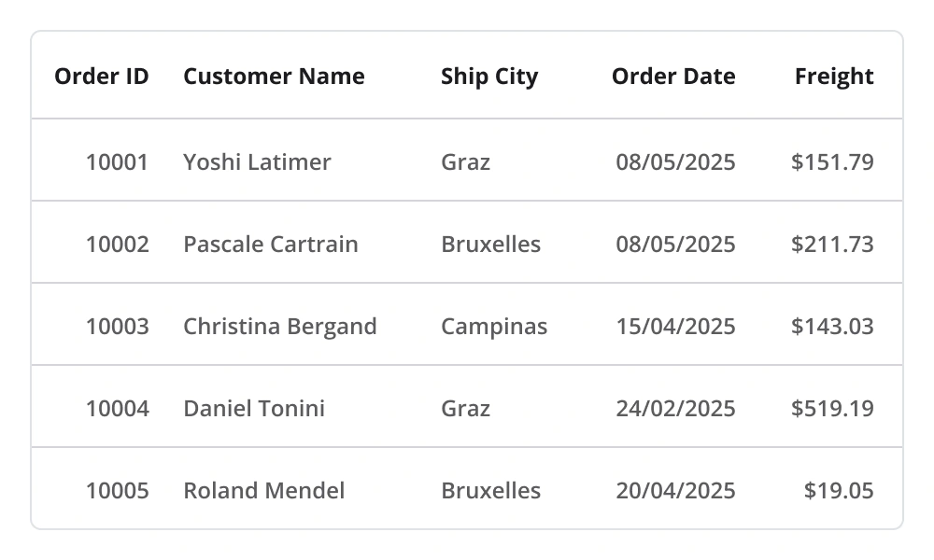Select the 15/04/2025 order date
The width and height of the screenshot is (934, 560).
[x=675, y=327]
